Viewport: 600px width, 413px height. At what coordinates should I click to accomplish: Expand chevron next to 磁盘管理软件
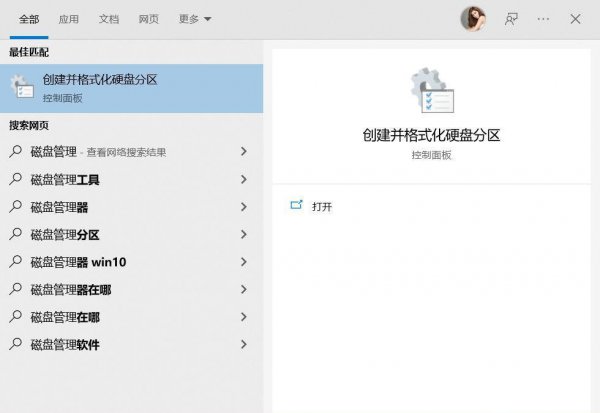tap(244, 344)
